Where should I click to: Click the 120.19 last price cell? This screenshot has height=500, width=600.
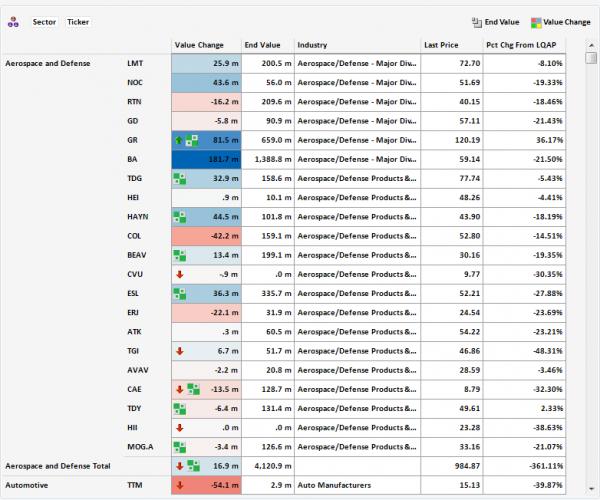pos(452,140)
